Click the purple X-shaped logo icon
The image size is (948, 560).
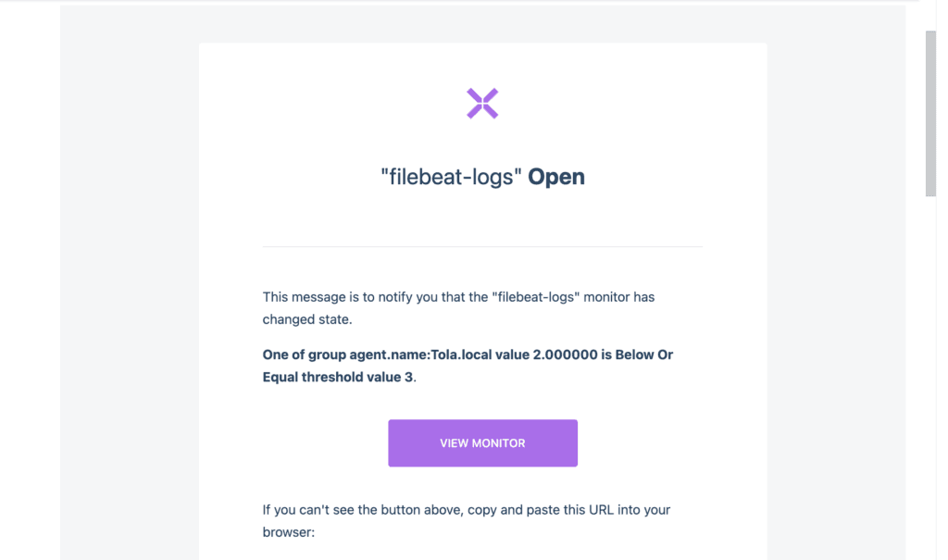[x=481, y=104]
